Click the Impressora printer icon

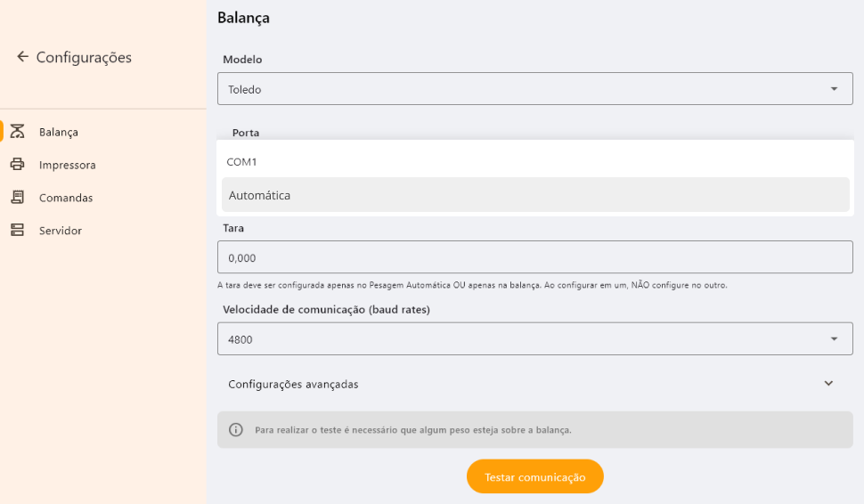[17, 165]
